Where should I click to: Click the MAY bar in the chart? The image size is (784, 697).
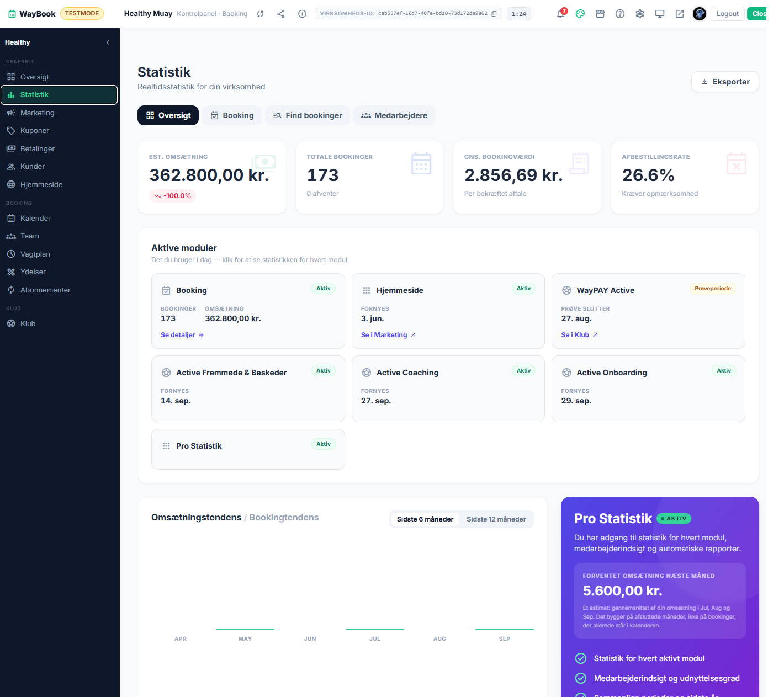[245, 629]
